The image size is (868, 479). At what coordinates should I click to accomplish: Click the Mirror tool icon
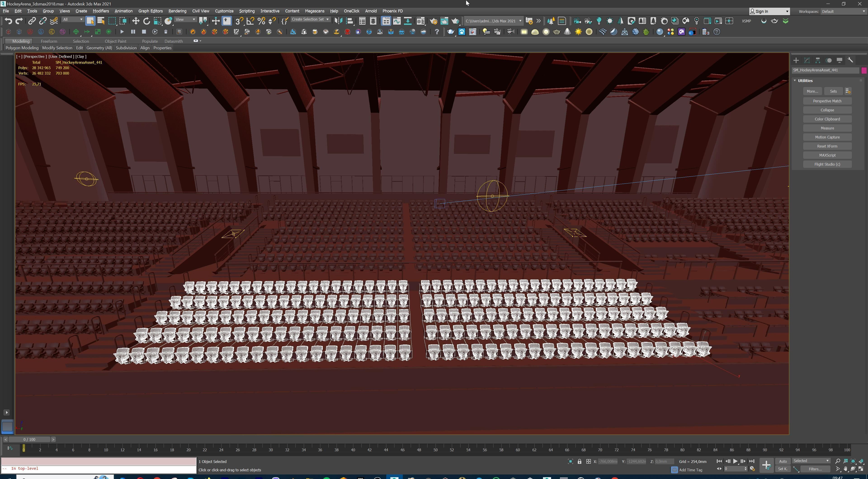point(338,21)
